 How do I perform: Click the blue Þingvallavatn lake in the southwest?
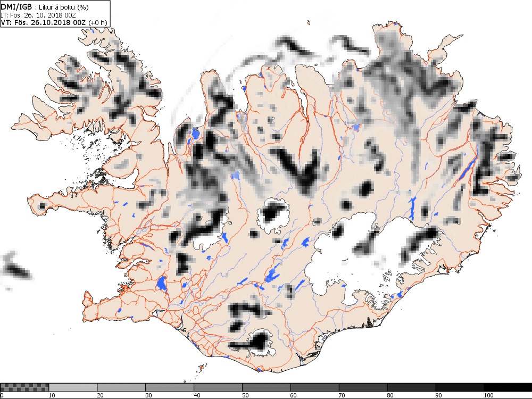pos(162,284)
